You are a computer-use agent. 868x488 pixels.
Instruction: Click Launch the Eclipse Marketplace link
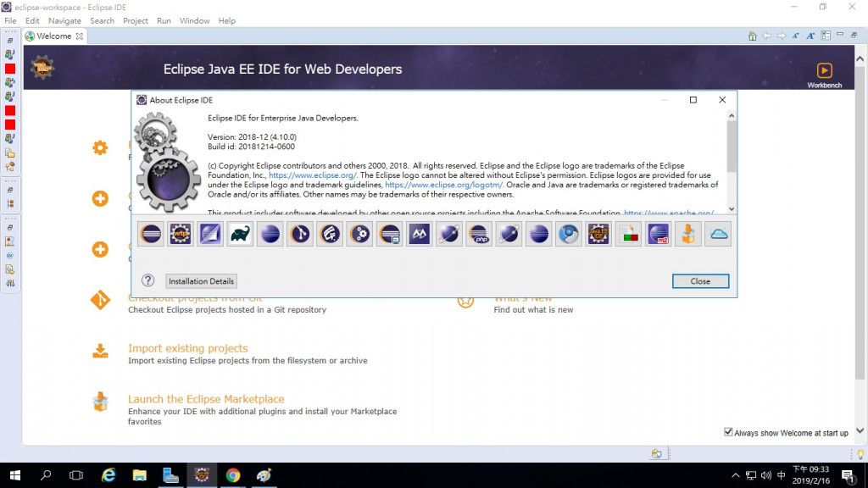point(206,399)
